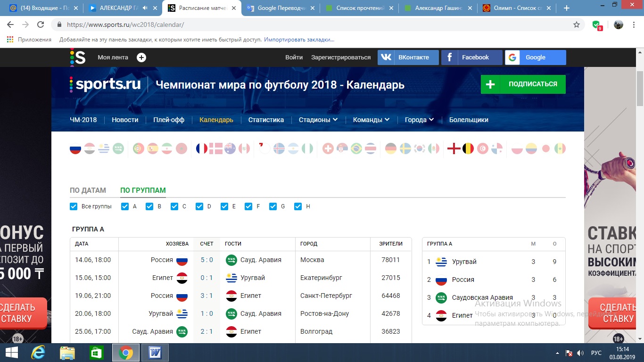Open a new browser tab with plus button

[x=567, y=8]
